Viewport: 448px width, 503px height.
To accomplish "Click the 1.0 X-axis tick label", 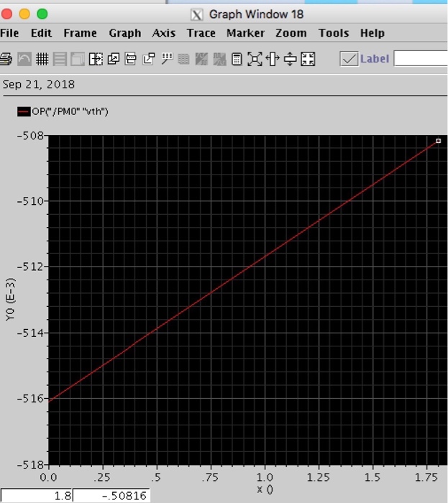I will (x=265, y=477).
